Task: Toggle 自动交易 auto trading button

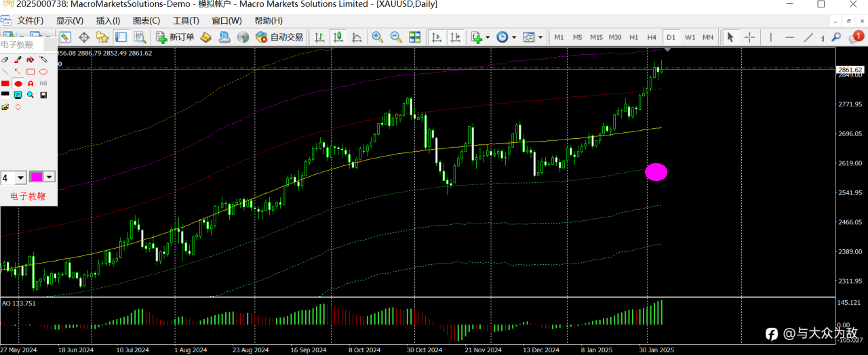Action: click(279, 37)
